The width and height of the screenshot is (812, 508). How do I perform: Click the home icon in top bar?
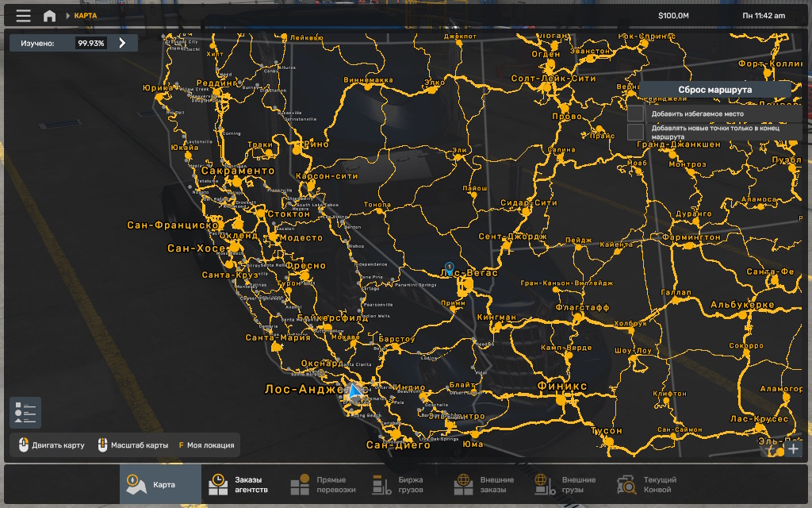pos(49,16)
